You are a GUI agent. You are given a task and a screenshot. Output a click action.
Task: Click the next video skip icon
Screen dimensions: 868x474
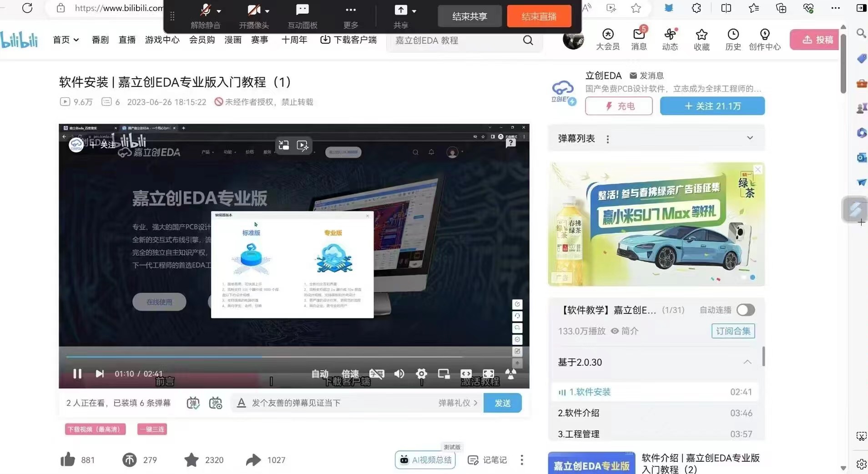(100, 374)
